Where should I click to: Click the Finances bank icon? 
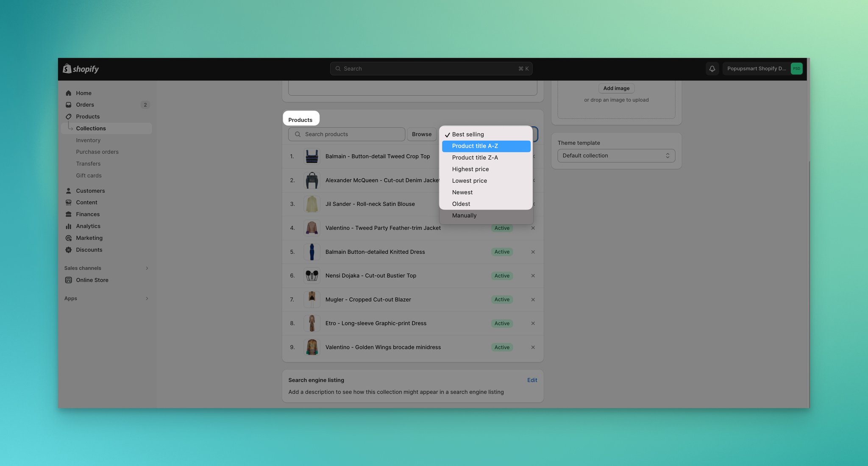pyautogui.click(x=68, y=214)
